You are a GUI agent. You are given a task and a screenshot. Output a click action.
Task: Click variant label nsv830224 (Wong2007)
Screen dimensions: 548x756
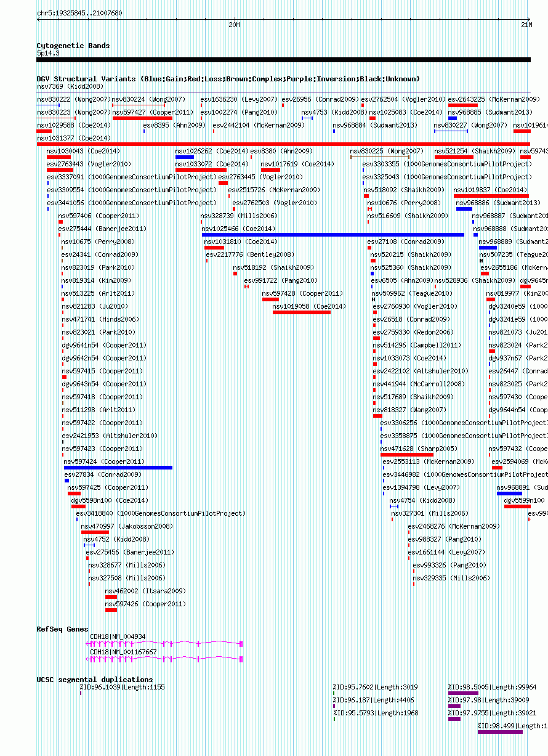[x=148, y=99]
